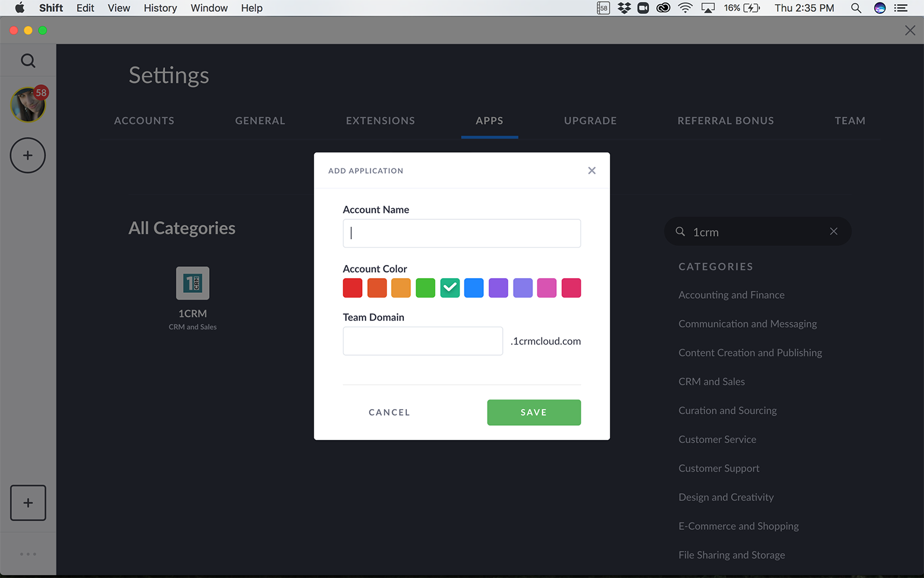This screenshot has width=924, height=578.
Task: Open the Apple menu
Action: click(x=20, y=8)
